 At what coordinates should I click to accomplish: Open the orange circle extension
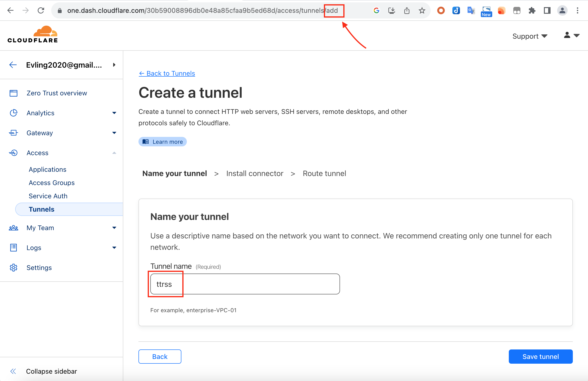point(441,10)
